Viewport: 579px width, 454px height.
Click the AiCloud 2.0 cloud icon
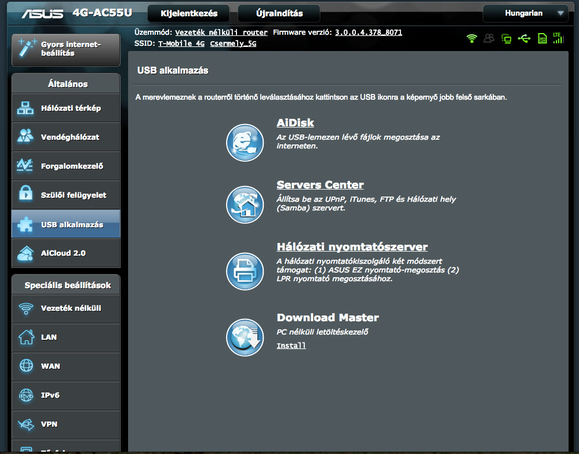[x=25, y=253]
